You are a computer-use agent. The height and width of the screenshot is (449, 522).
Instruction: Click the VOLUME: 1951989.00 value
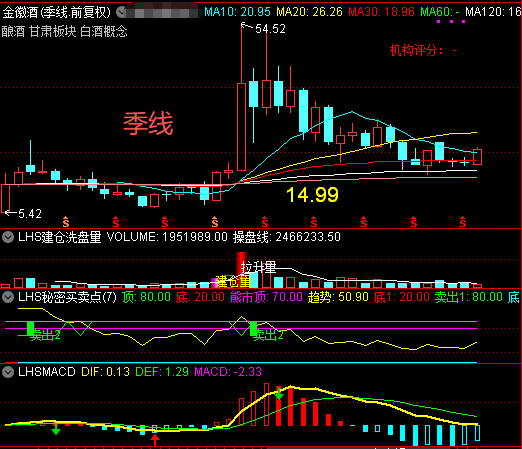point(167,237)
